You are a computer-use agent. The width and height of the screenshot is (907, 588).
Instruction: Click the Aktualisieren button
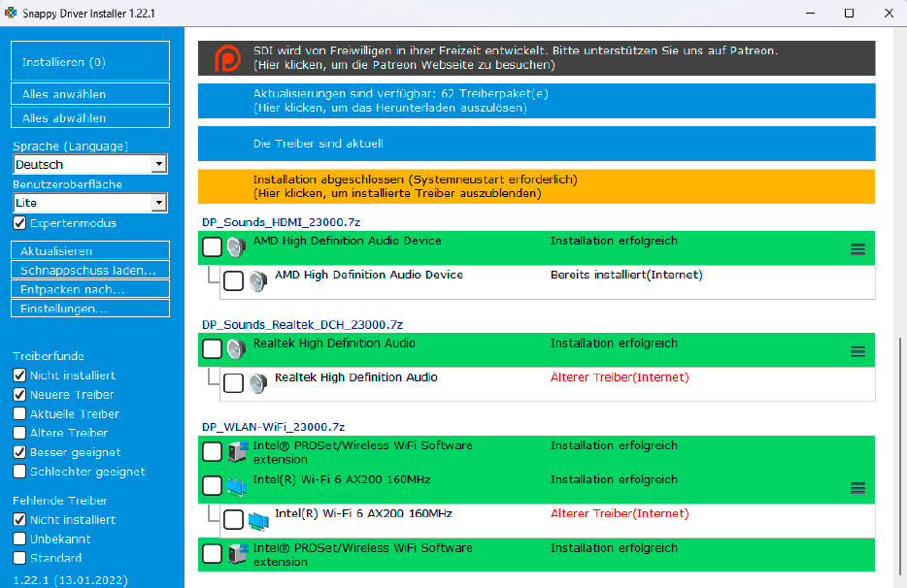(x=90, y=250)
